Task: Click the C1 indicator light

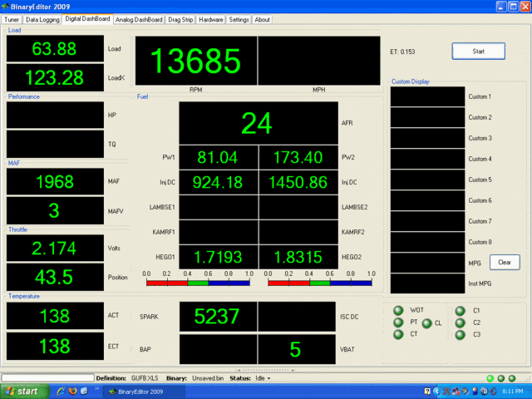Action: pyautogui.click(x=460, y=310)
